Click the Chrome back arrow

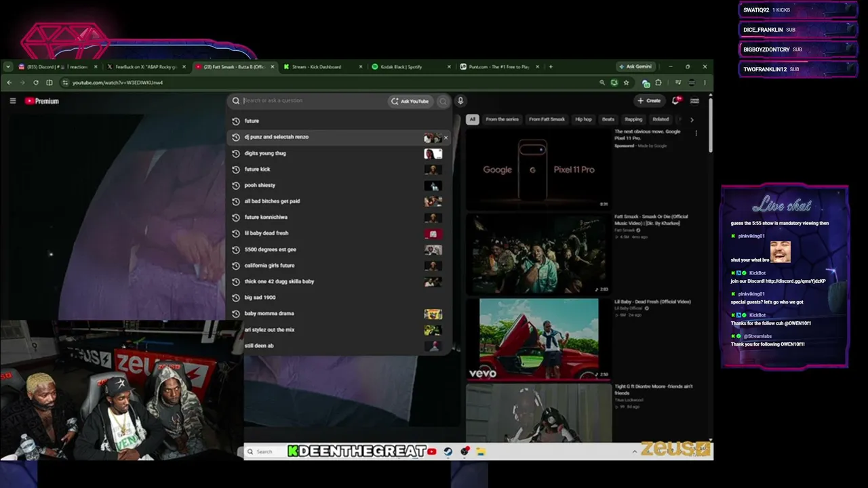(9, 83)
